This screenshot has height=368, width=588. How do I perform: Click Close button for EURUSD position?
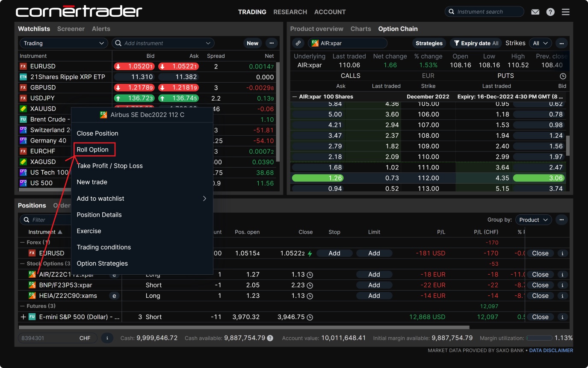tap(540, 253)
